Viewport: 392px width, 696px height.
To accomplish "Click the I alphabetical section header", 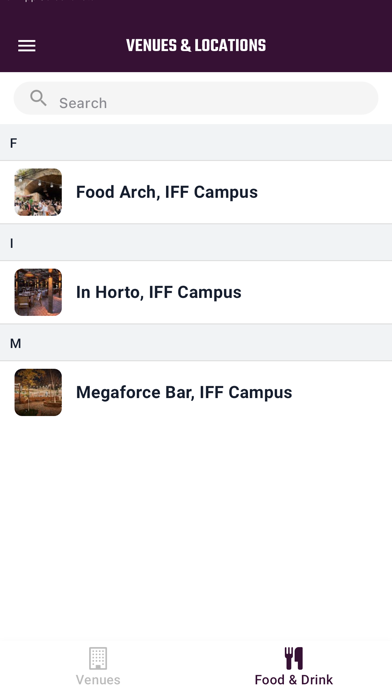I will [196, 243].
